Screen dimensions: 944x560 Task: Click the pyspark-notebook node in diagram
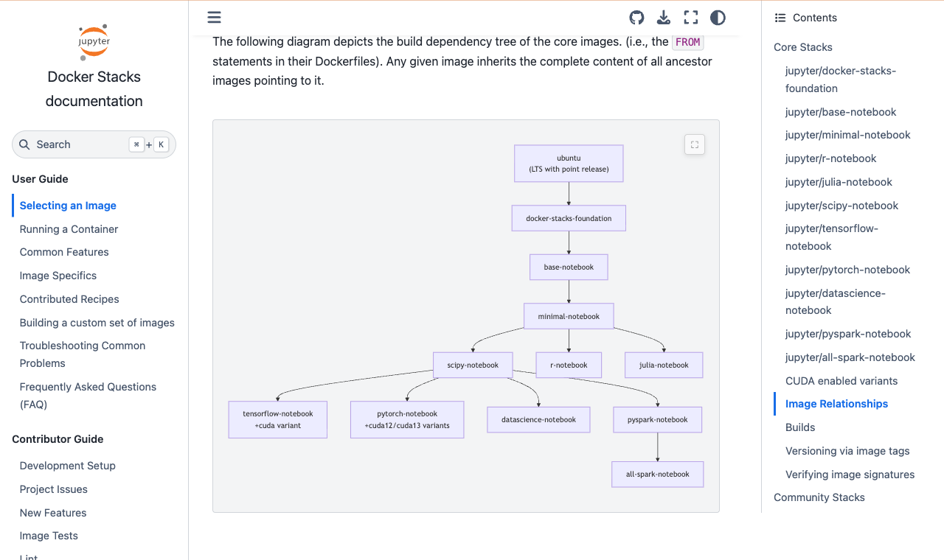click(x=658, y=420)
